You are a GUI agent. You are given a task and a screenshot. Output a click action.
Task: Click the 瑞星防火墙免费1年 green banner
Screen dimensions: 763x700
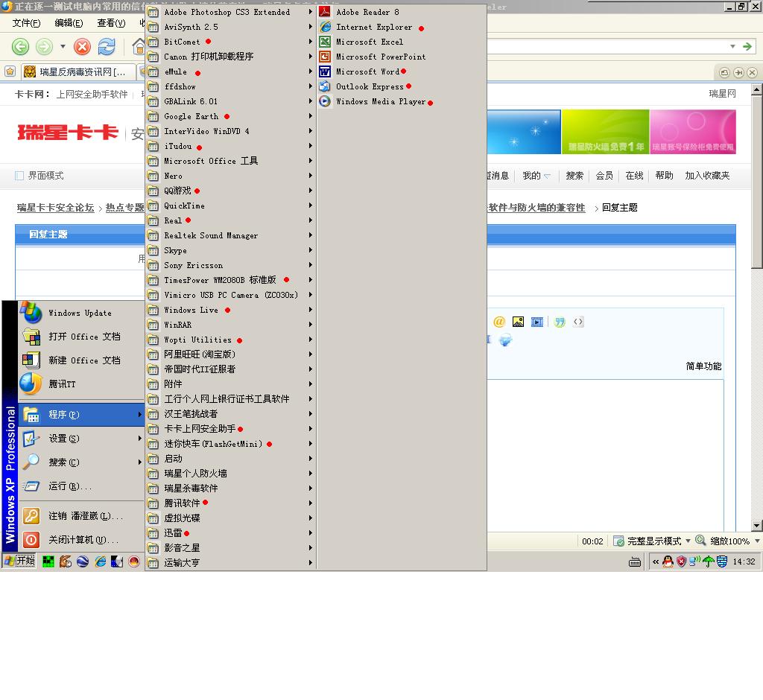(x=605, y=131)
